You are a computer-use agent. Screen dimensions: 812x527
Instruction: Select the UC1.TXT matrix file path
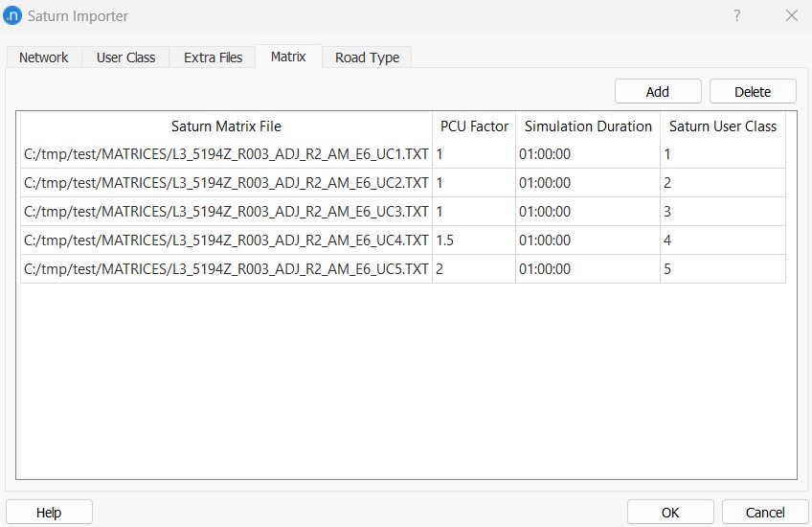226,154
